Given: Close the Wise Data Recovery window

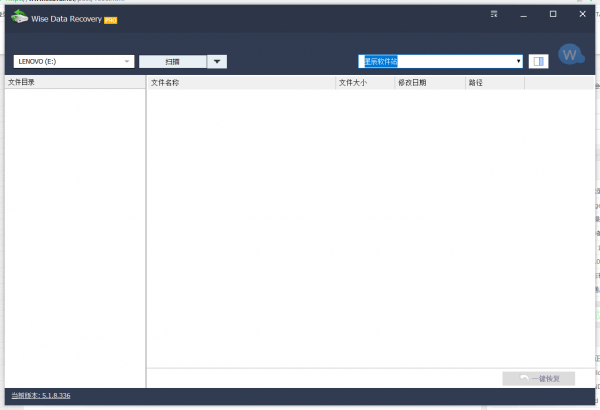Looking at the screenshot, I should coord(582,14).
